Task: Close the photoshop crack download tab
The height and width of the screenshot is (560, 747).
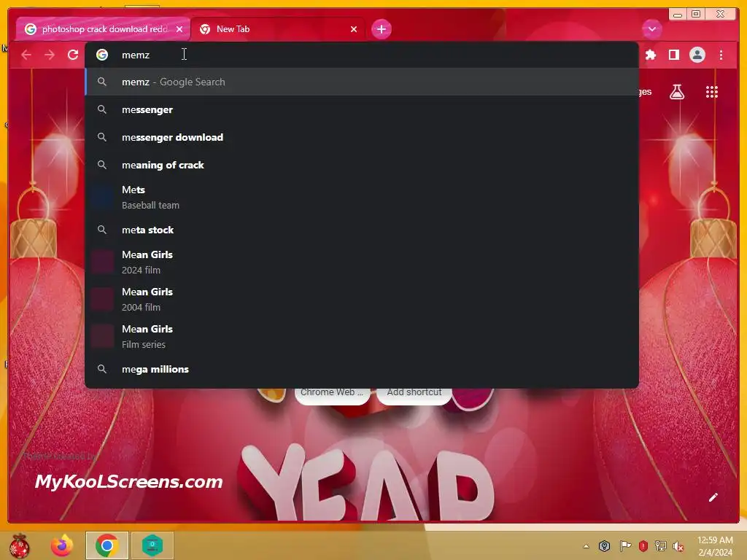Action: coord(179,29)
